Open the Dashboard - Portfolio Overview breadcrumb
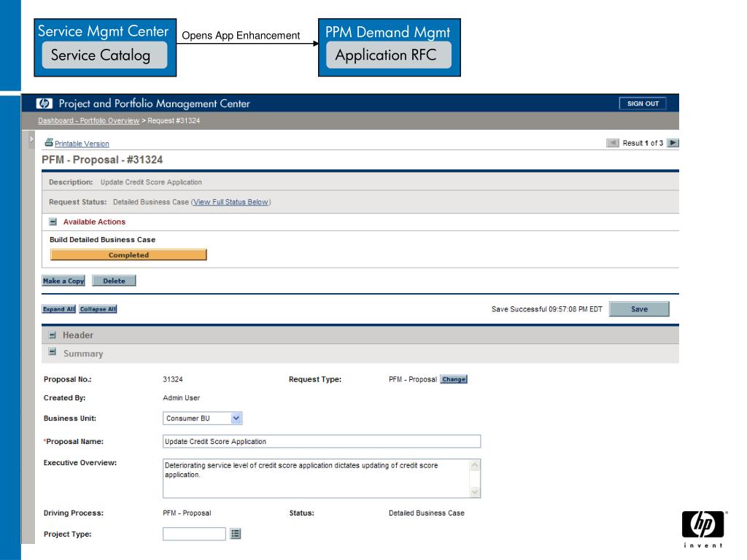 [x=88, y=120]
